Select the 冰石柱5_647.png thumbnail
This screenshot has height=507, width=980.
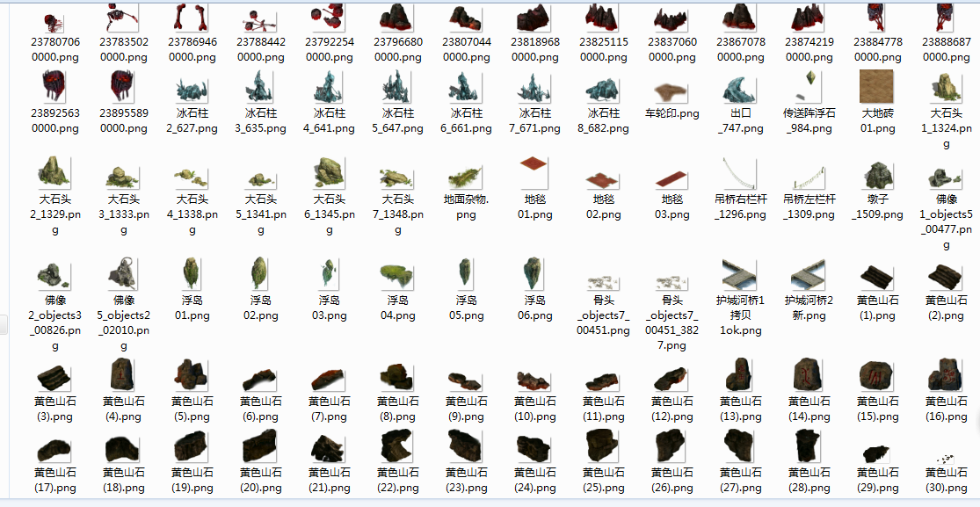tap(398, 87)
